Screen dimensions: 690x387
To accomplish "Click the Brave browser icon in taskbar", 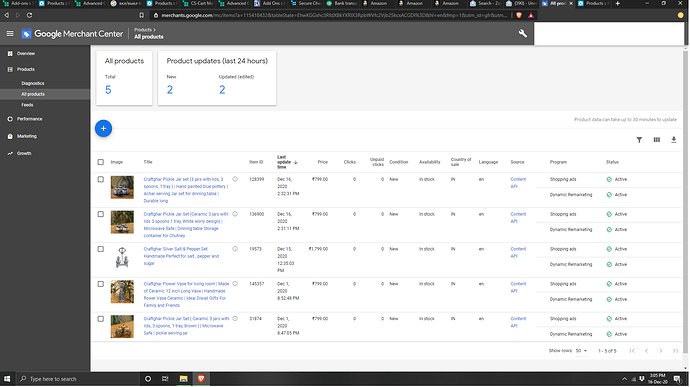I will click(201, 379).
